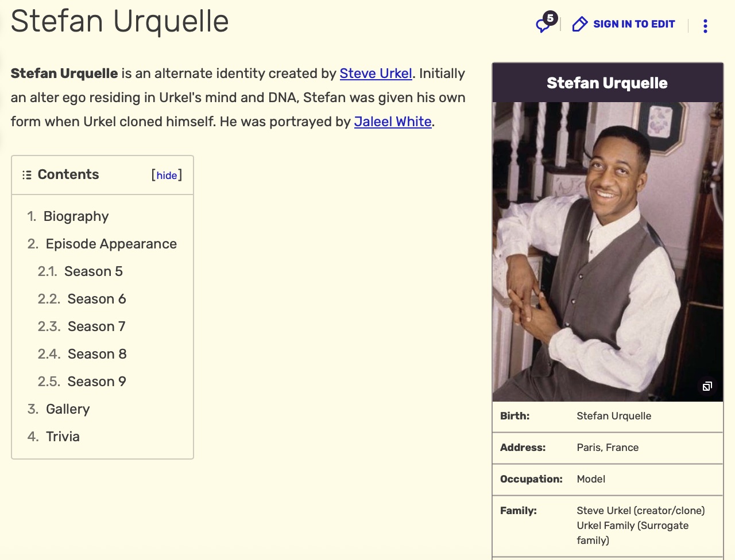Screen dimensions: 735x560
Task: Open the Gallery section link
Action: 68,409
